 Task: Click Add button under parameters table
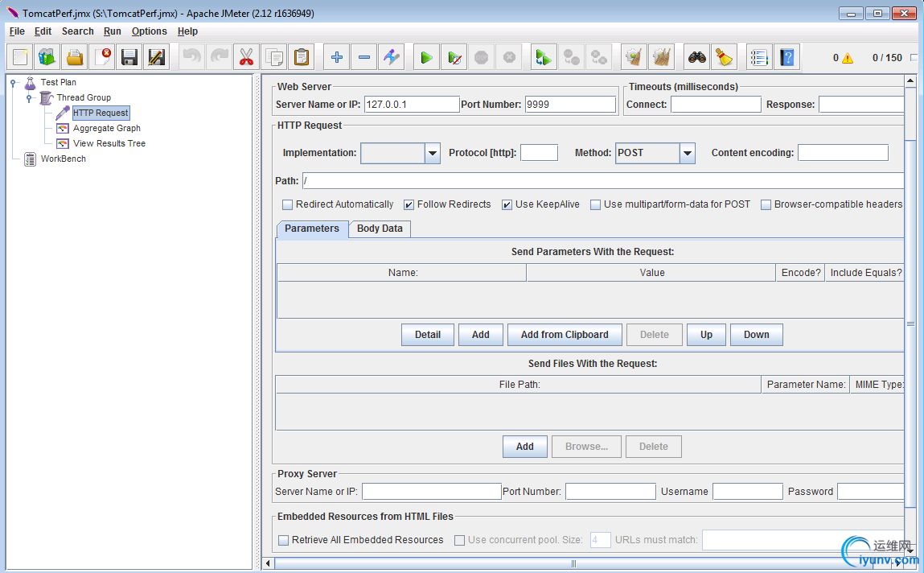(x=481, y=335)
